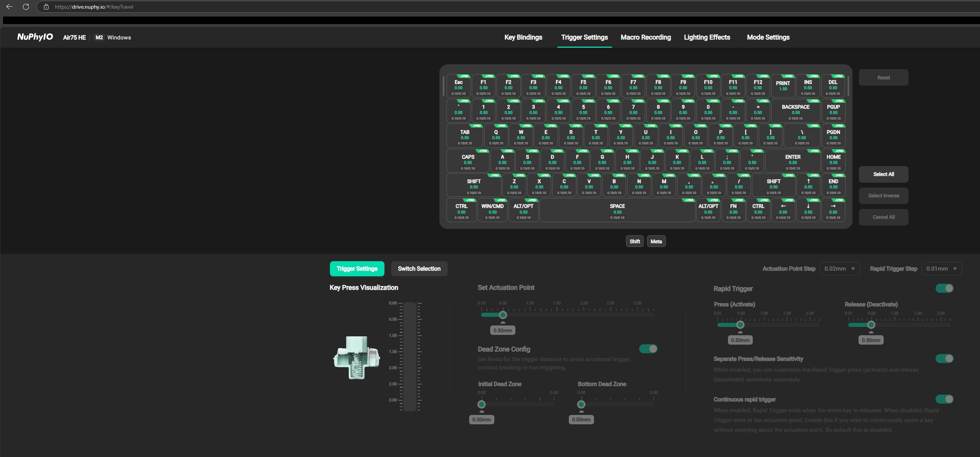Select the right arrow key
The height and width of the screenshot is (457, 980).
833,210
